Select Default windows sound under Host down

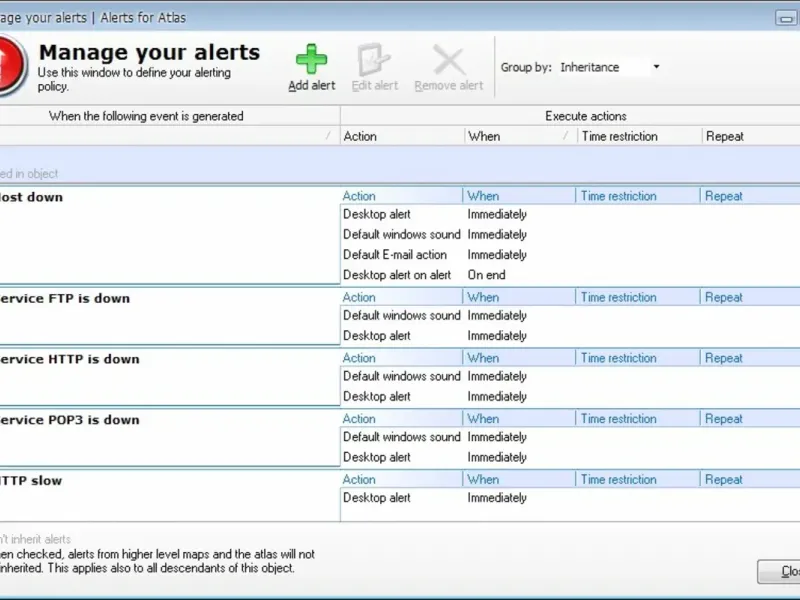pos(402,235)
